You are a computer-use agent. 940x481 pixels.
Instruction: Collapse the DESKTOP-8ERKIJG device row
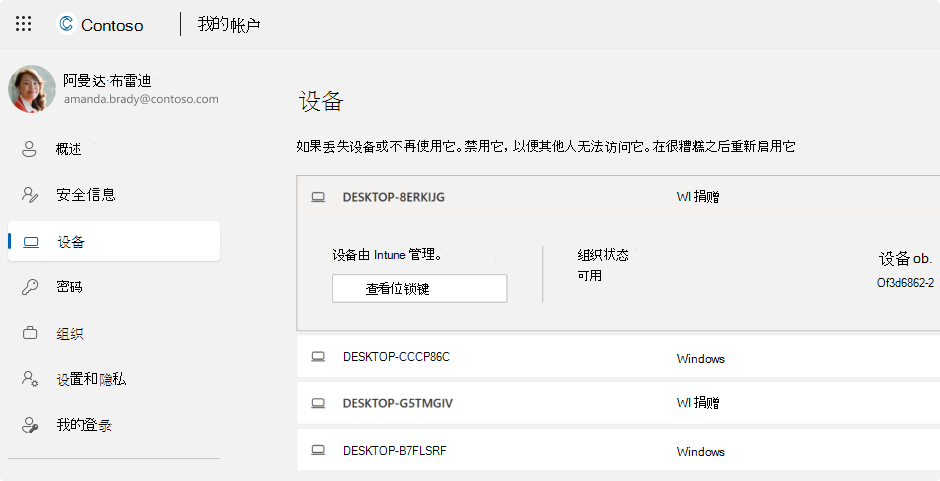point(618,197)
